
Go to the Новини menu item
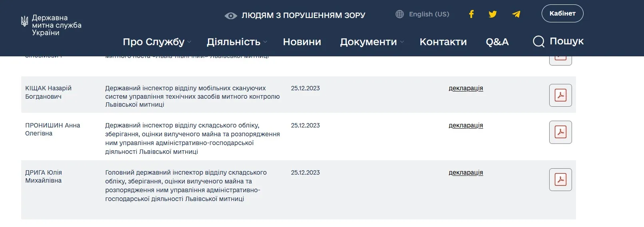tap(302, 42)
